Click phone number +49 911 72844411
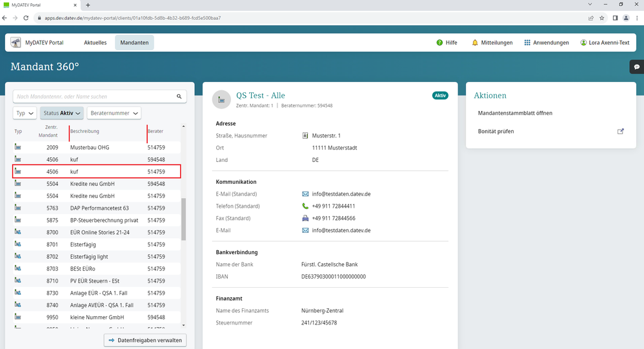644x349 pixels. pos(334,206)
